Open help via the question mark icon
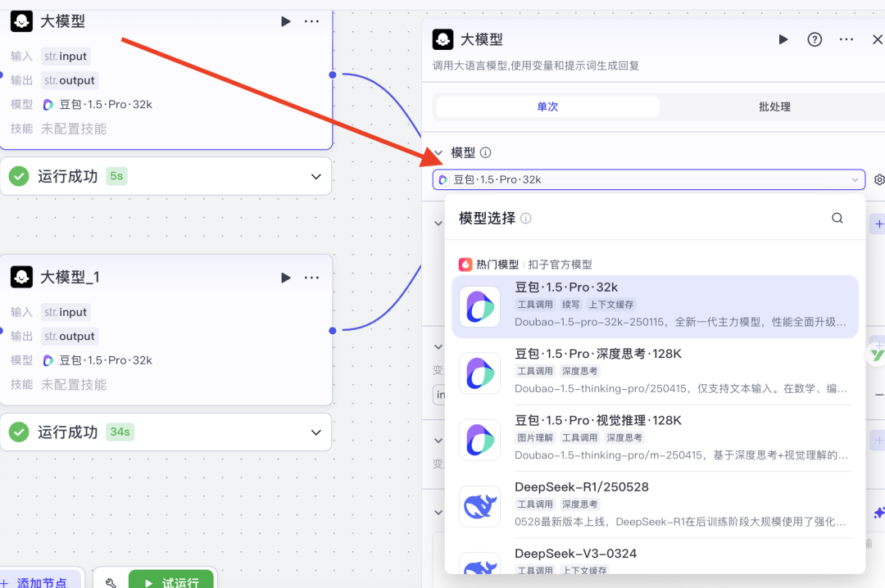 (815, 39)
